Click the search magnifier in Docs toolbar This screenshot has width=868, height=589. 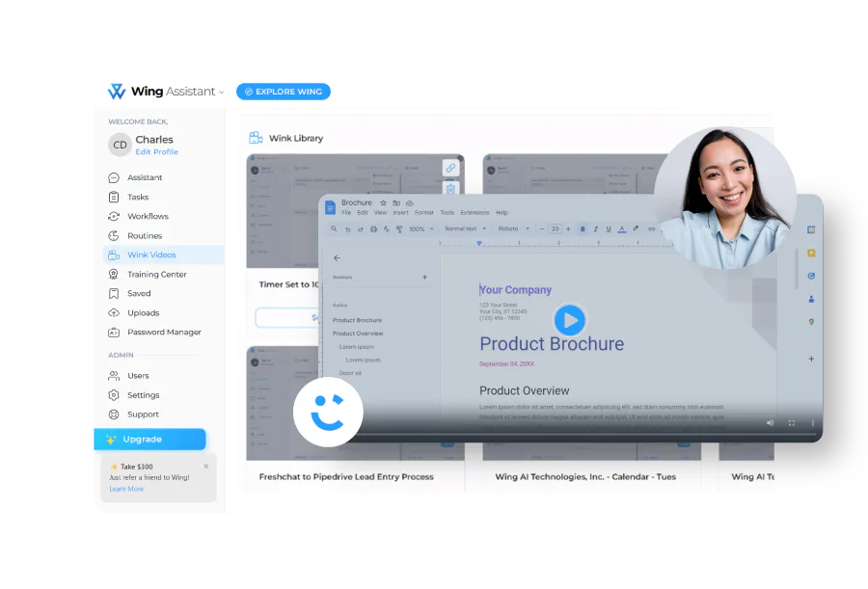pyautogui.click(x=334, y=228)
